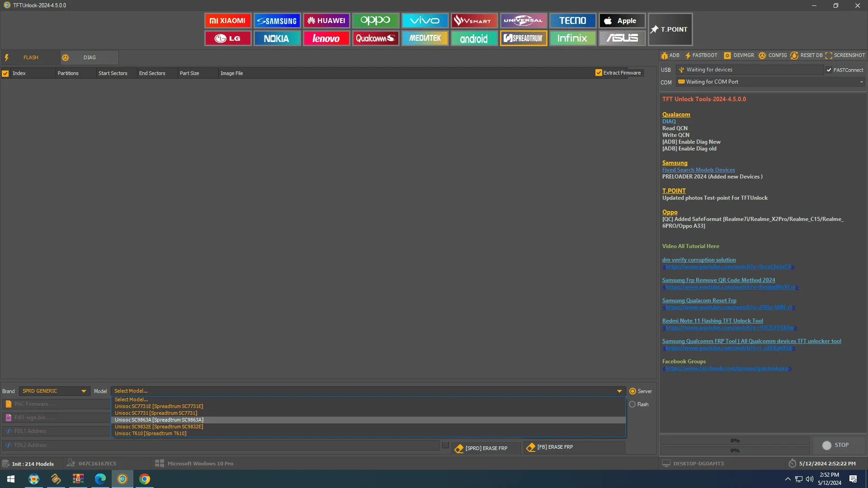The width and height of the screenshot is (868, 488).
Task: Open the Brand SPRD GENERIC dropdown
Action: click(x=54, y=391)
